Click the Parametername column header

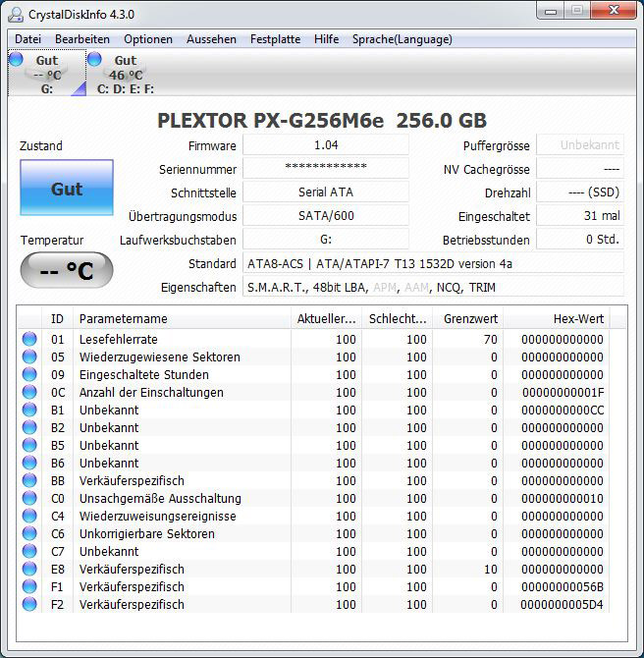[182, 319]
